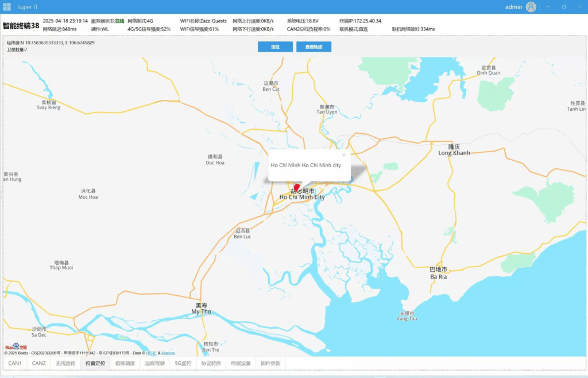
Task: Close the Ho Chi Minh info popup
Action: [x=344, y=155]
